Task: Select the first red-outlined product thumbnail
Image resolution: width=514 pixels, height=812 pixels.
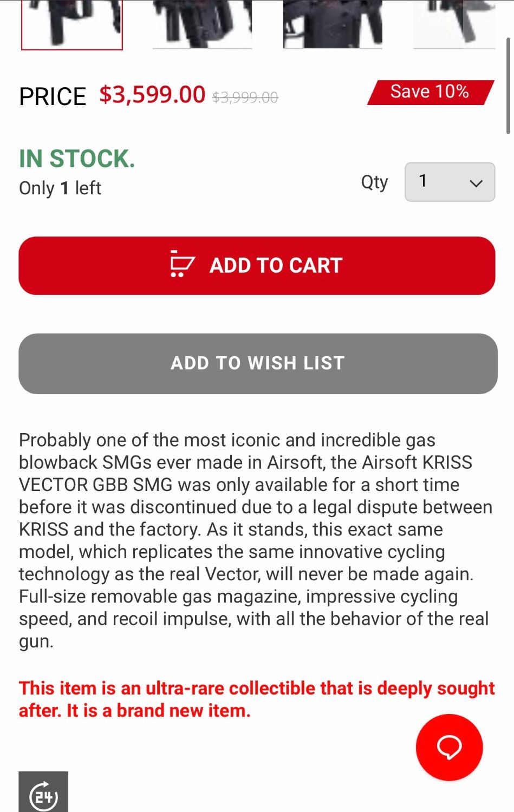Action: coord(72,24)
